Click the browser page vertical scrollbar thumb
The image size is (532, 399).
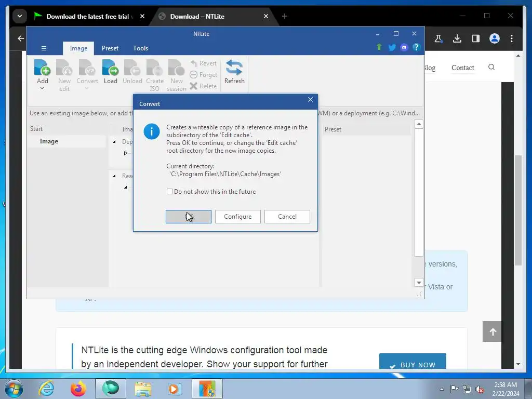click(x=518, y=210)
